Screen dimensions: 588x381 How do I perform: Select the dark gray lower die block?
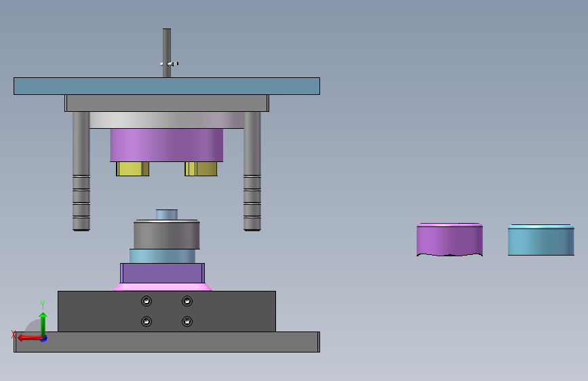pyautogui.click(x=167, y=311)
